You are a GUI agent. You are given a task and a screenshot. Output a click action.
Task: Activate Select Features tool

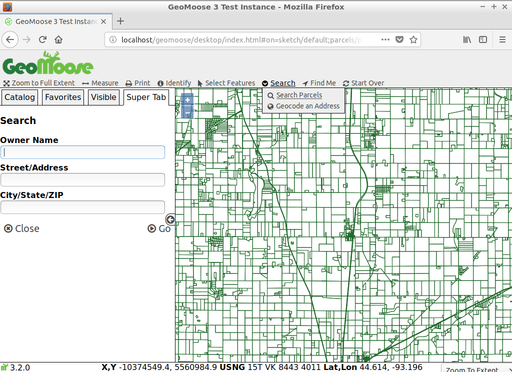(x=226, y=83)
